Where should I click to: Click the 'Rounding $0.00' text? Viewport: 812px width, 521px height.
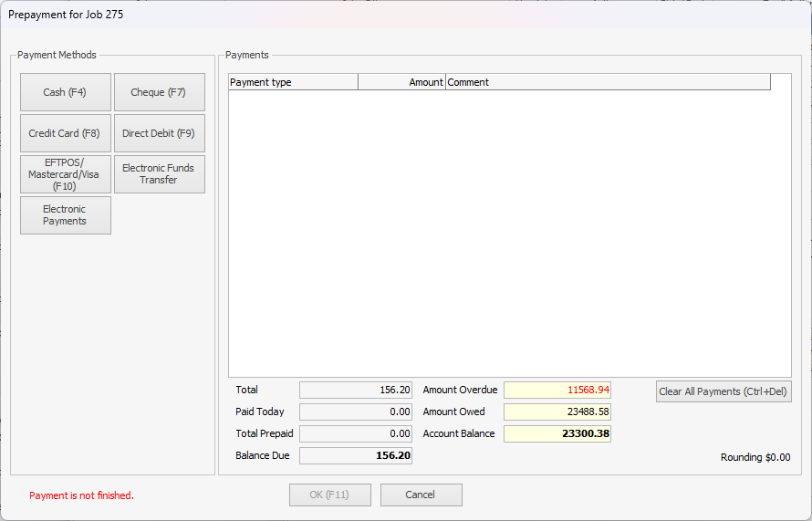pyautogui.click(x=755, y=457)
